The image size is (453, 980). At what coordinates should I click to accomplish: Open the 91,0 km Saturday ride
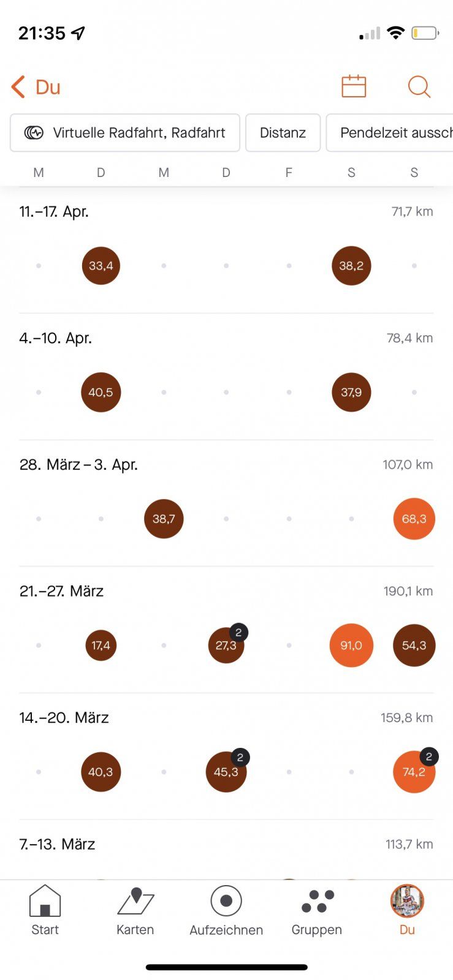point(351,646)
